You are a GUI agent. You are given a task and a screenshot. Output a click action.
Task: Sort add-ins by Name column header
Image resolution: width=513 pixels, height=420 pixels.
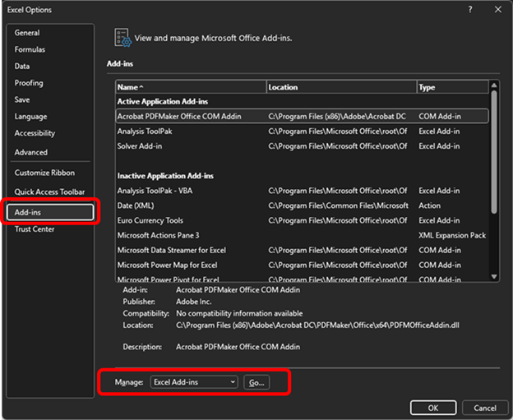coord(191,87)
